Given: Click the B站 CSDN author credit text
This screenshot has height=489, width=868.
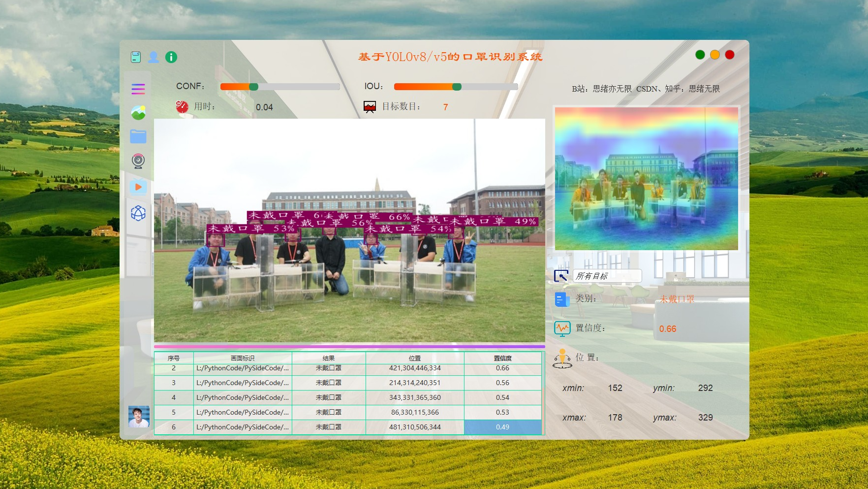Looking at the screenshot, I should coord(646,89).
